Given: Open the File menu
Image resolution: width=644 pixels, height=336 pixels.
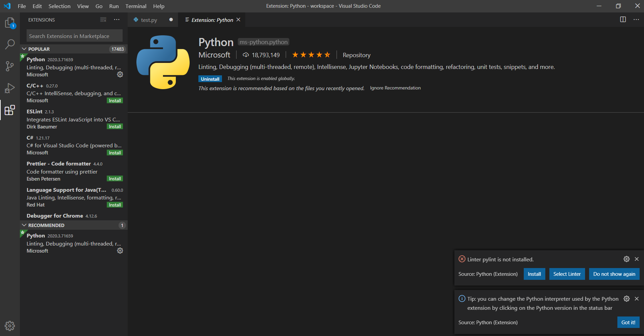Looking at the screenshot, I should tap(22, 6).
